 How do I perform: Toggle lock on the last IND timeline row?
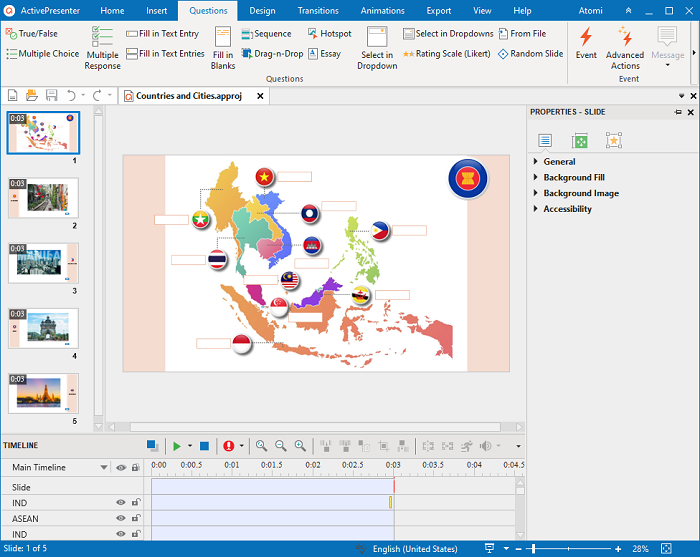coord(136,534)
